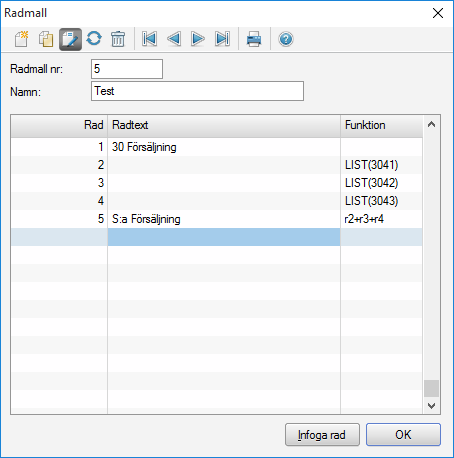
Task: Select the S:a Försäljning row text
Action: click(x=146, y=219)
